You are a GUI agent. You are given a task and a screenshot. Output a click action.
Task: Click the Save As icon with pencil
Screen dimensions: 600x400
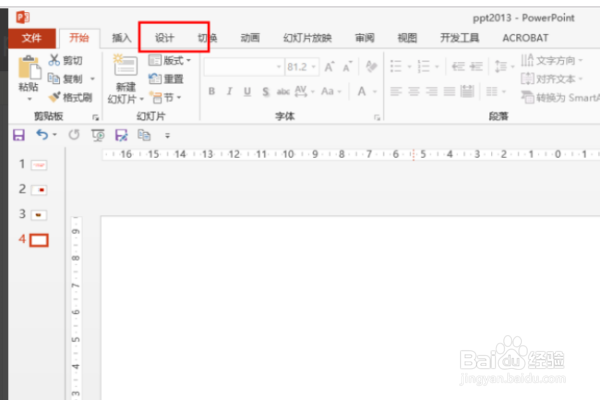click(121, 135)
